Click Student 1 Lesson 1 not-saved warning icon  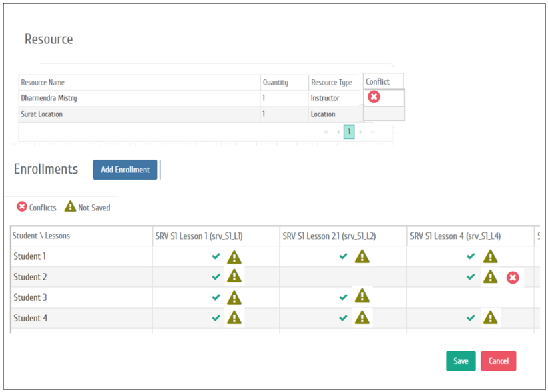coord(234,256)
